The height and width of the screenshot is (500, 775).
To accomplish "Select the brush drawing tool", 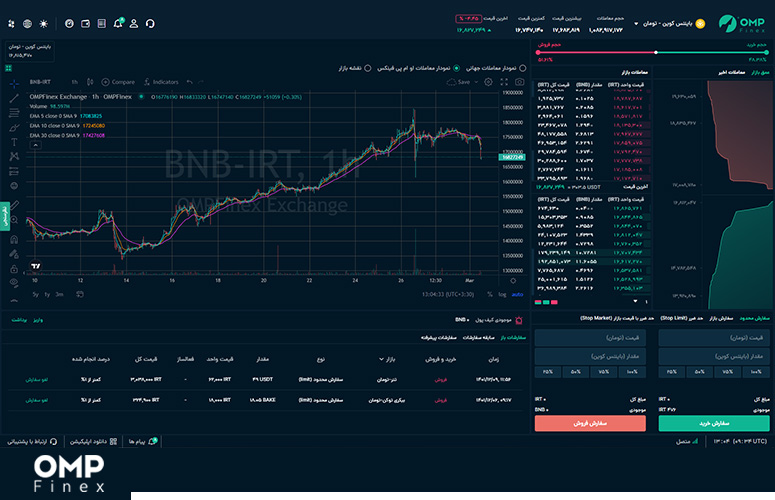I will tap(14, 128).
